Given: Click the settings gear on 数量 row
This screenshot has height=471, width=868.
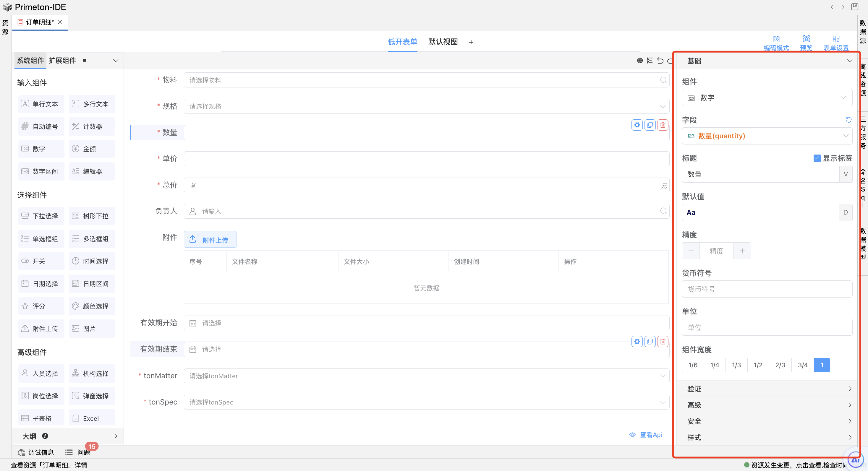Looking at the screenshot, I should coord(637,125).
